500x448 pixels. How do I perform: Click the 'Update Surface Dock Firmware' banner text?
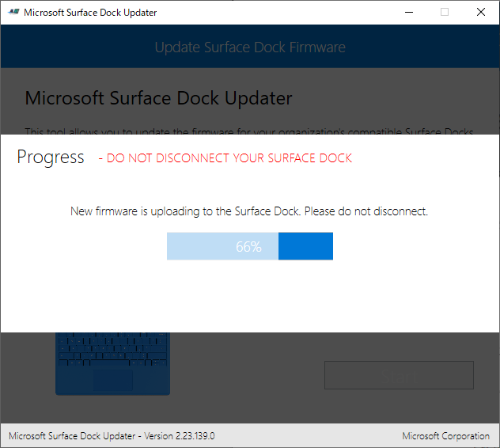tap(250, 47)
